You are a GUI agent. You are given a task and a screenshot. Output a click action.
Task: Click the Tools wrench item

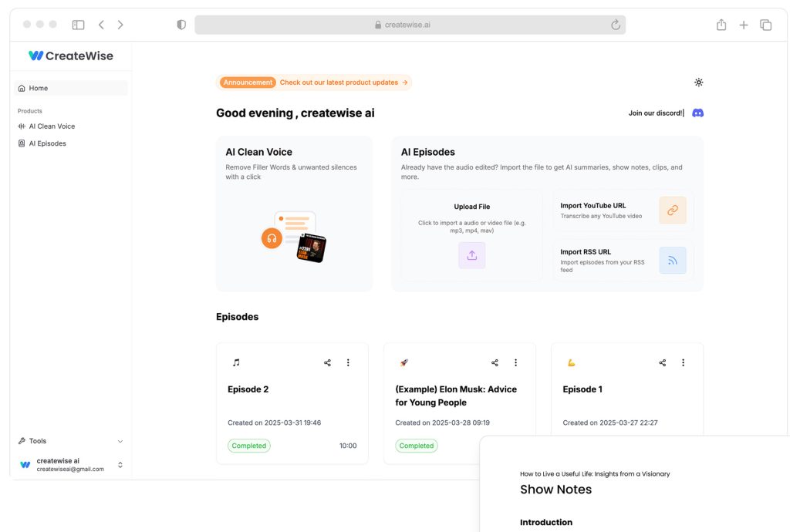(32, 441)
